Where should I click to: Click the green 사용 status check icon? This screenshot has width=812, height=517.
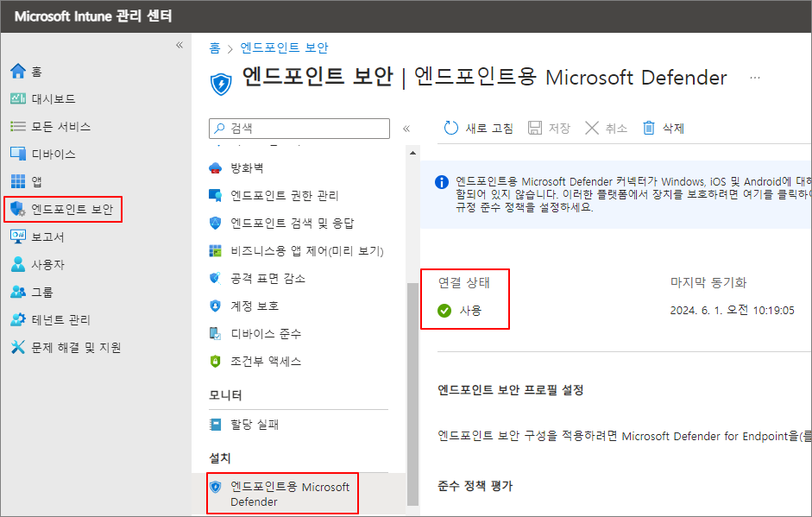coord(444,311)
